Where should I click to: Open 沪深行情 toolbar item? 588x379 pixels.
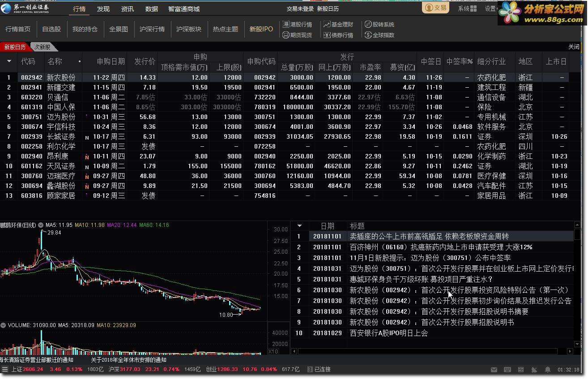pyautogui.click(x=152, y=29)
